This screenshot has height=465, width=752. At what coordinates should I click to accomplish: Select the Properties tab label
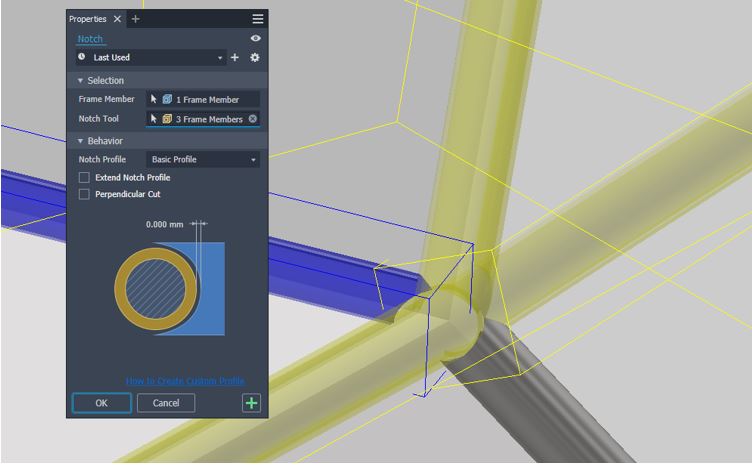click(x=88, y=19)
